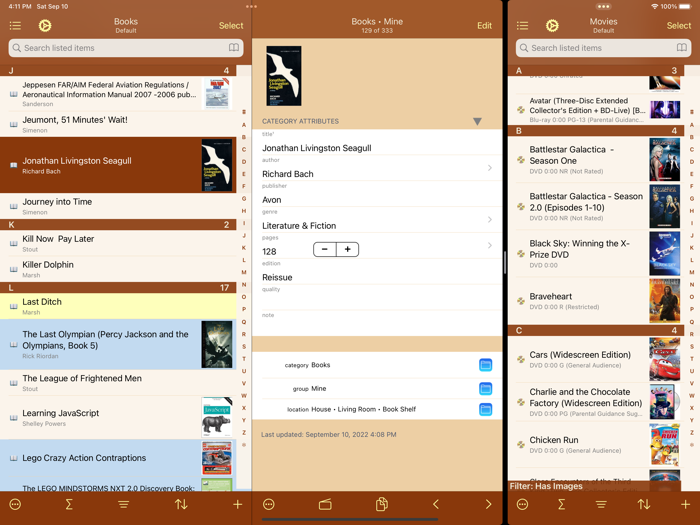Image resolution: width=700 pixels, height=525 pixels.
Task: Open author Richard Bach chevron
Action: pos(490,168)
